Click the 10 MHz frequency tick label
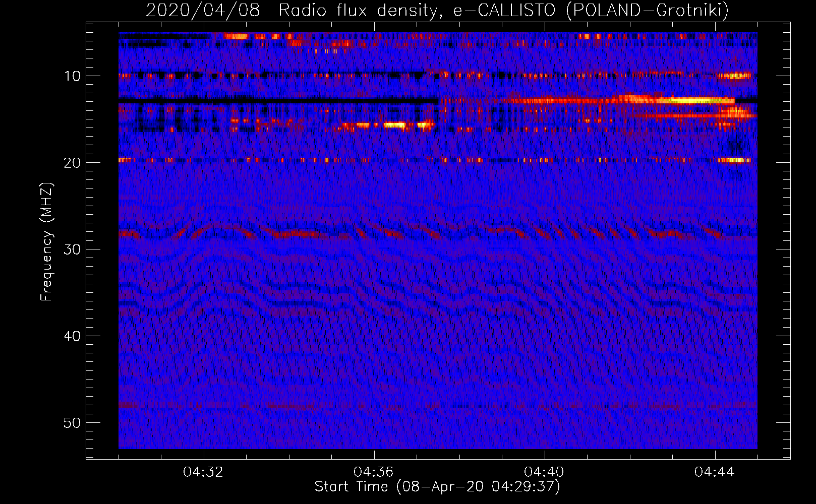 [73, 76]
